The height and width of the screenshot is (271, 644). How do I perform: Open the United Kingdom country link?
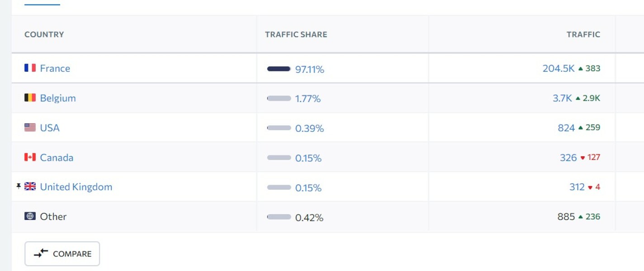pos(76,187)
